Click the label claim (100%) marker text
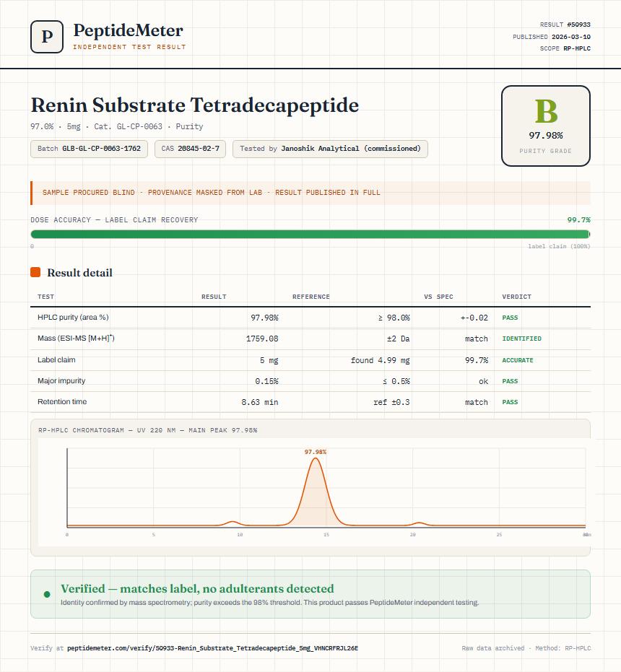 [559, 246]
